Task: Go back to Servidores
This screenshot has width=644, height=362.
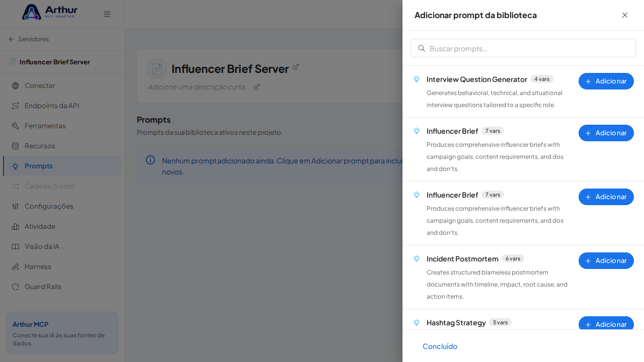Action: [x=29, y=39]
